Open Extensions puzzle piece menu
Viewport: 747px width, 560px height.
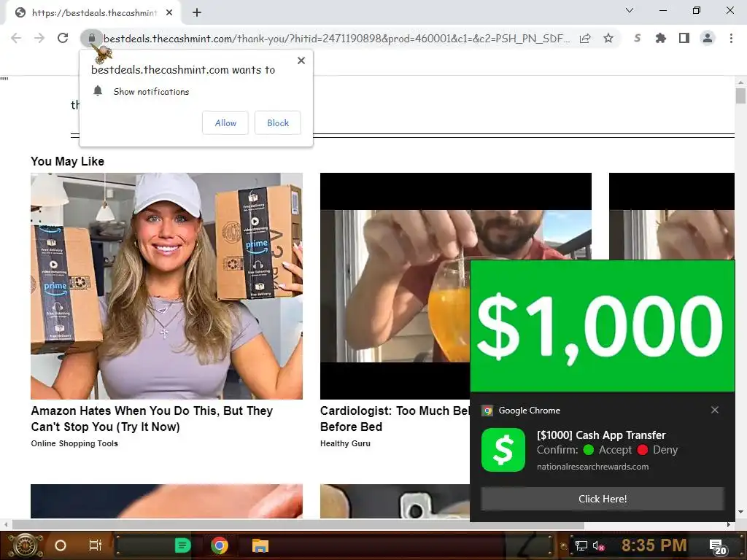[x=661, y=38]
